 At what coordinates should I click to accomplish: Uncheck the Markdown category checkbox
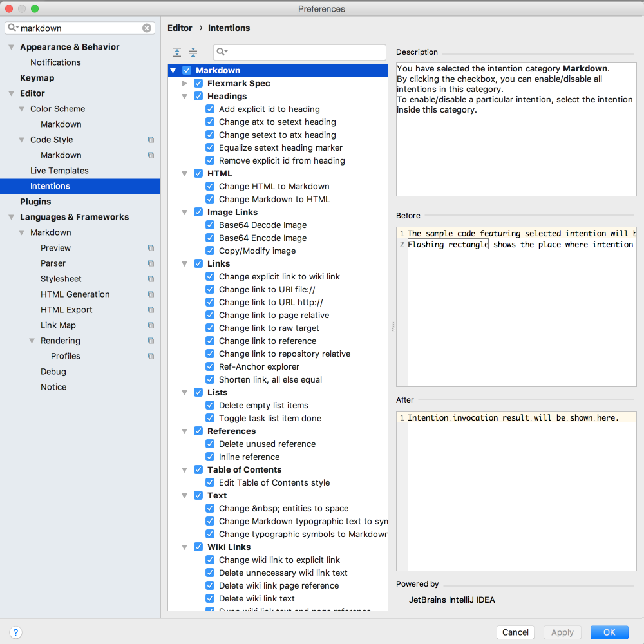187,70
